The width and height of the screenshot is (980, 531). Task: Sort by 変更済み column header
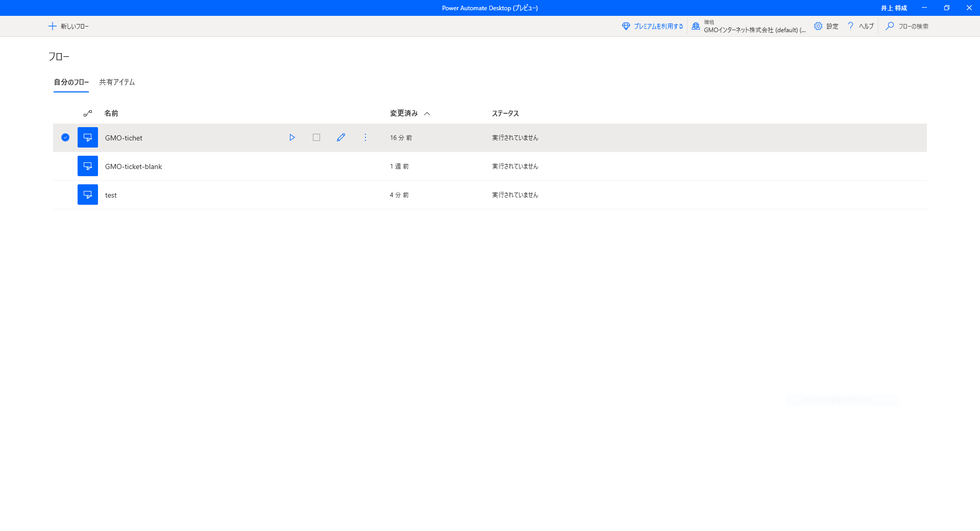pyautogui.click(x=404, y=113)
